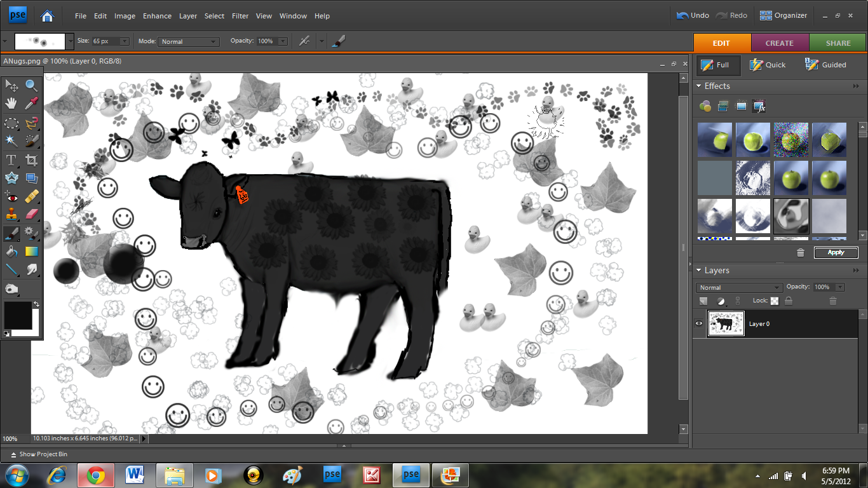The height and width of the screenshot is (488, 868).
Task: Choose the Horizontal Type tool
Action: click(11, 159)
